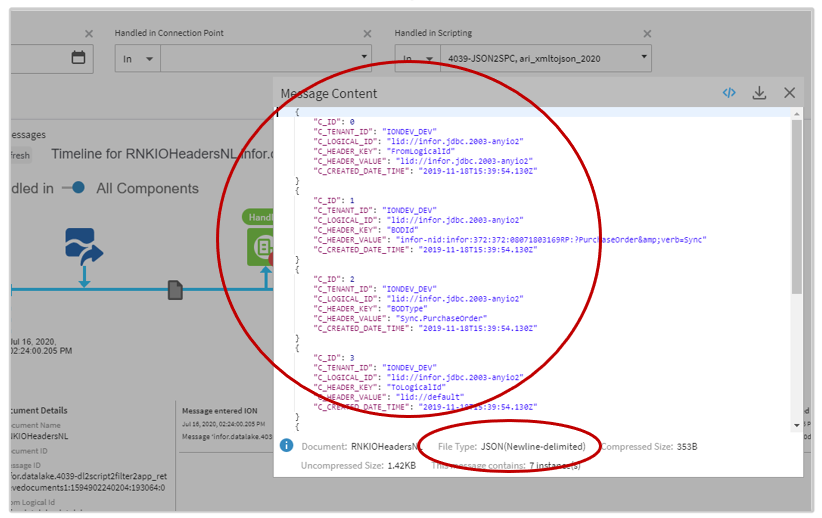
Task: Remove the Handled in Connection Point filter
Action: point(367,34)
